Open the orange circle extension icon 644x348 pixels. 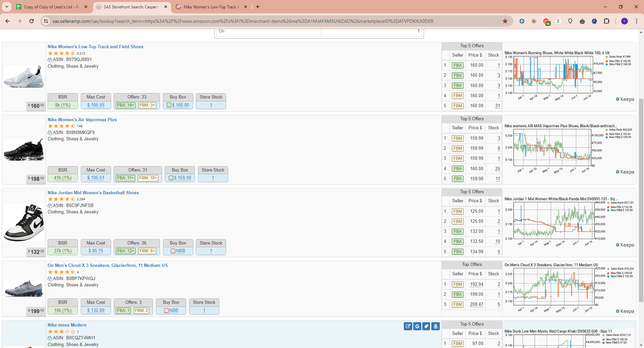point(534,21)
